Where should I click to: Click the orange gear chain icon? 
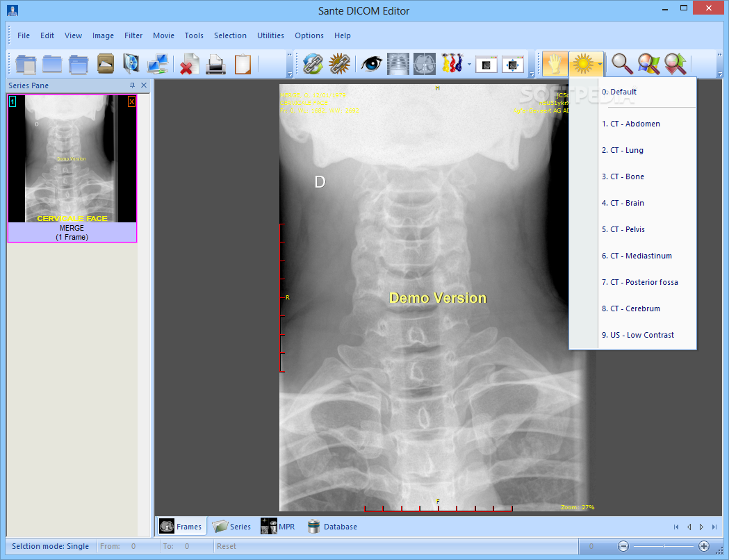tap(339, 64)
